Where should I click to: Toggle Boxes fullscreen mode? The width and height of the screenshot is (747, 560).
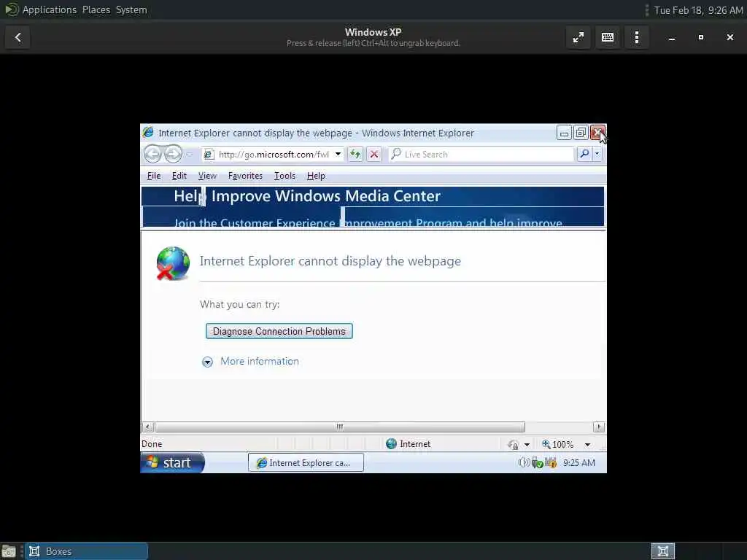578,37
